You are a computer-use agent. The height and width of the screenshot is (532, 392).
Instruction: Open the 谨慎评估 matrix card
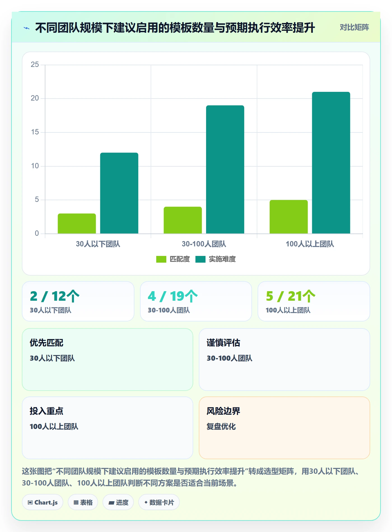point(284,360)
